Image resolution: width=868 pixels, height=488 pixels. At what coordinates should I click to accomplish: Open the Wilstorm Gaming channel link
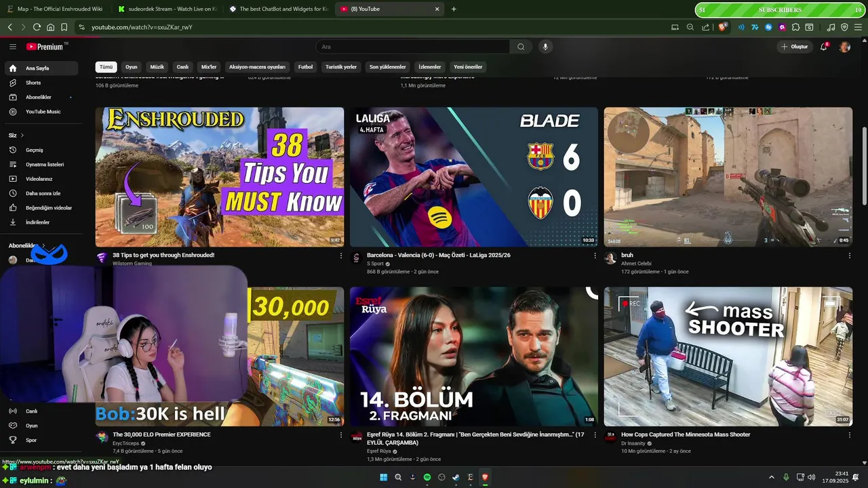click(x=132, y=264)
